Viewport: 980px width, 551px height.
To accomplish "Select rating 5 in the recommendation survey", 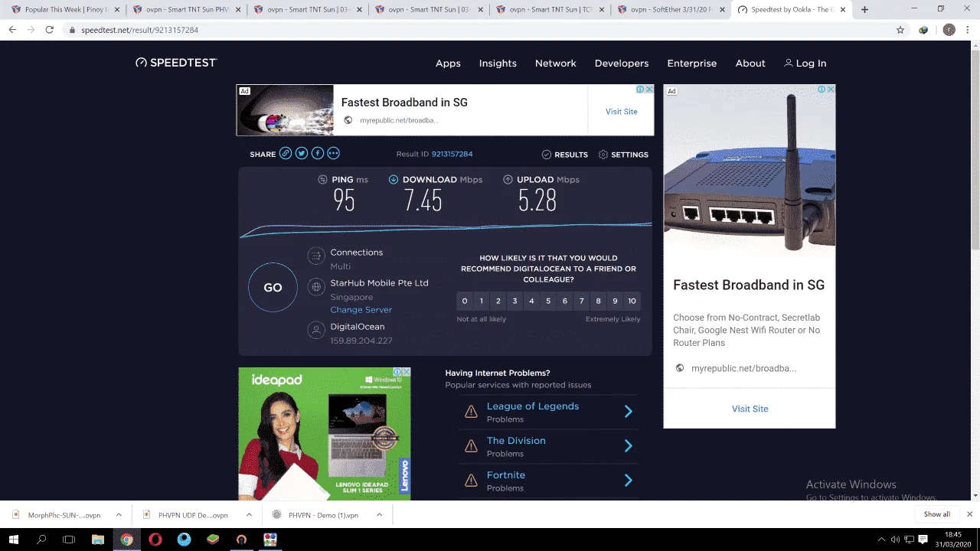I will (x=548, y=301).
